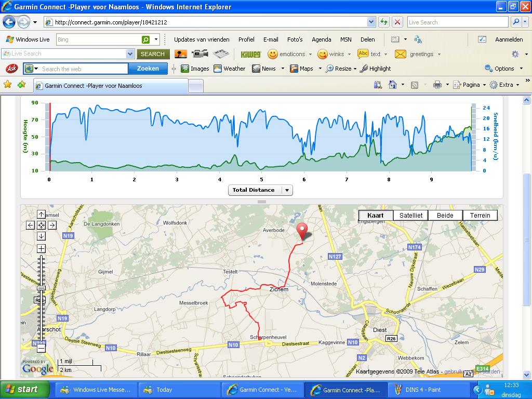Click the browser Back arrow button

pos(9,22)
